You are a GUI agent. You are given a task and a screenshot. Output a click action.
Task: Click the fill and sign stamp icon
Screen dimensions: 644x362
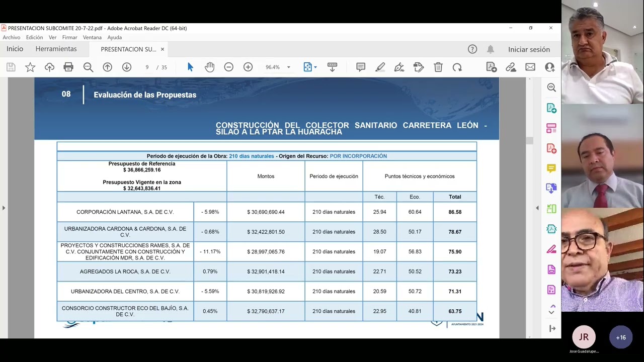tap(419, 67)
